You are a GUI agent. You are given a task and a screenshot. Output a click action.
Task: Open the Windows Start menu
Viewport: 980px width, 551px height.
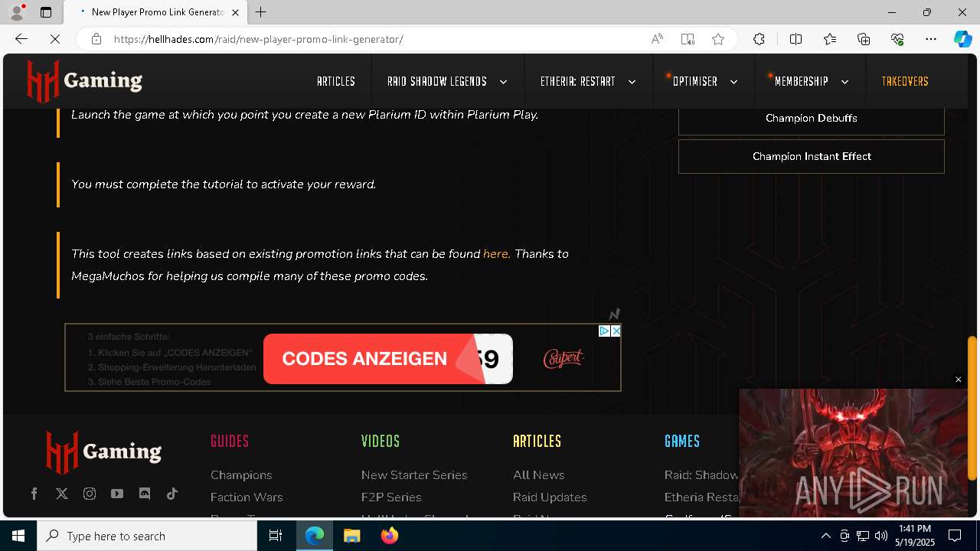(18, 536)
